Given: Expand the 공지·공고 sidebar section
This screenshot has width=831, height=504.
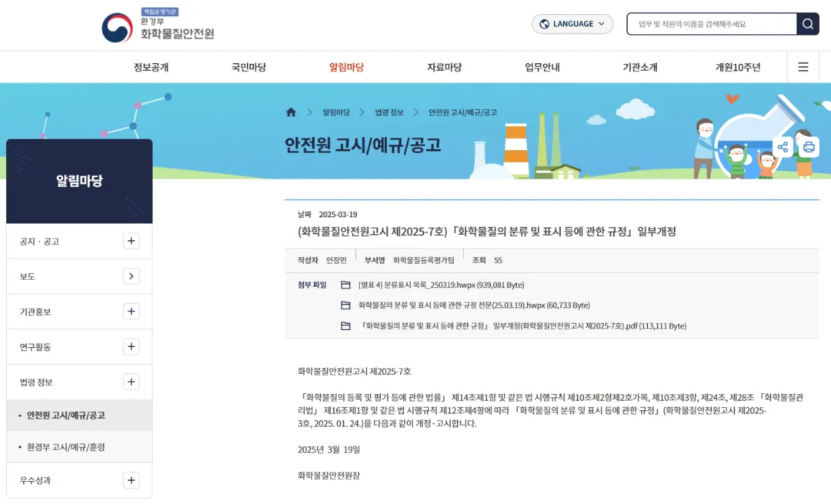Looking at the screenshot, I should coord(132,242).
